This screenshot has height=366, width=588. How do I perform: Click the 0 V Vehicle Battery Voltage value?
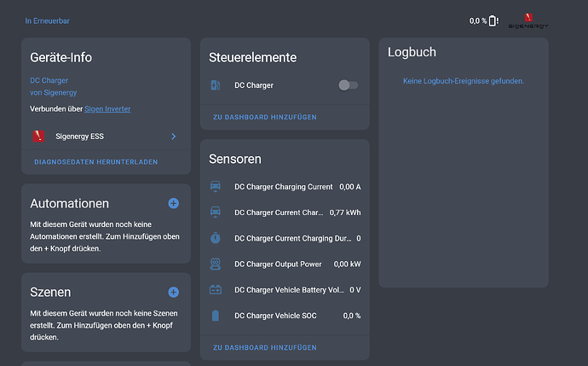[355, 290]
